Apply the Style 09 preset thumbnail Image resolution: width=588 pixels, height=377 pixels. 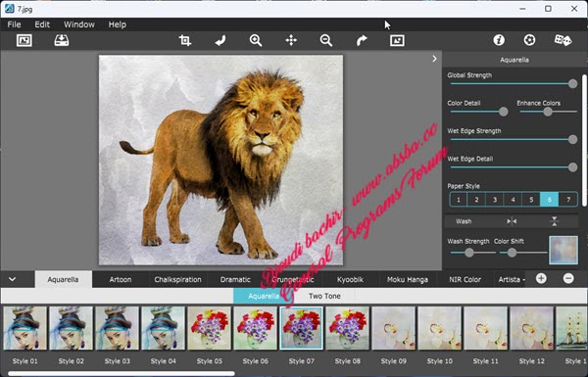tap(394, 328)
